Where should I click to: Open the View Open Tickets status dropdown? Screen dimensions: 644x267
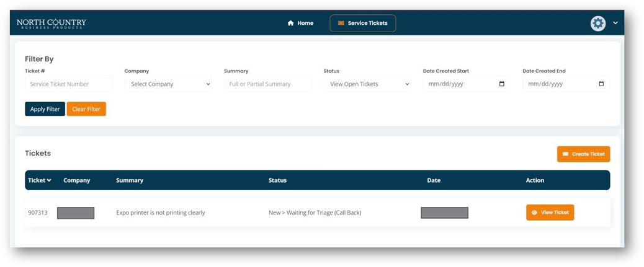pos(367,84)
